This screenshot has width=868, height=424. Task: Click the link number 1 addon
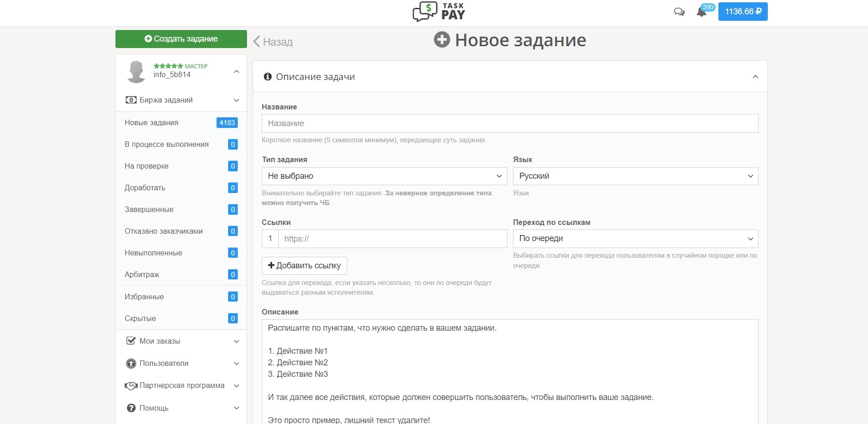tap(270, 239)
